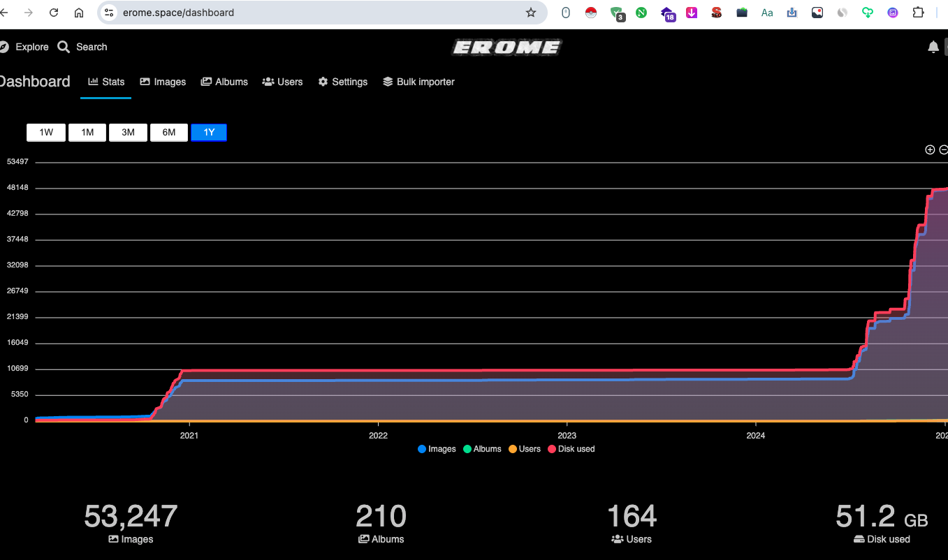Toggle Users series in chart legend
The height and width of the screenshot is (560, 948).
(525, 449)
